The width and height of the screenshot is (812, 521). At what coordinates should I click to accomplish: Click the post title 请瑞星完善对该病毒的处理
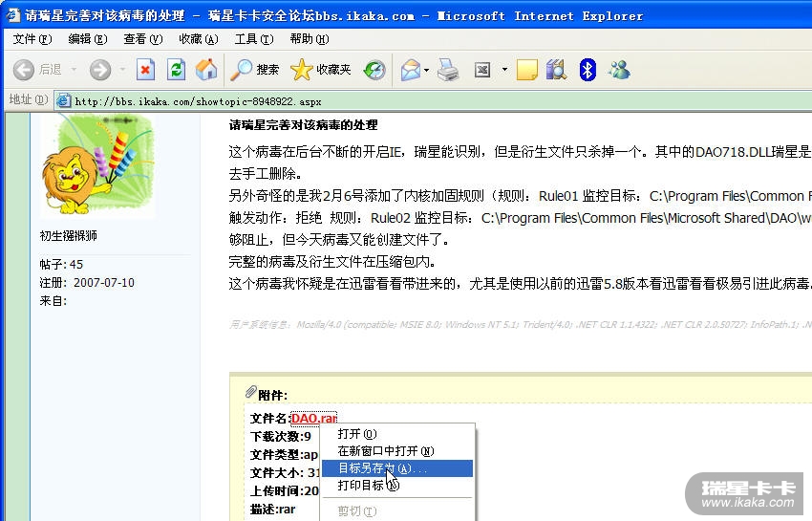[304, 125]
